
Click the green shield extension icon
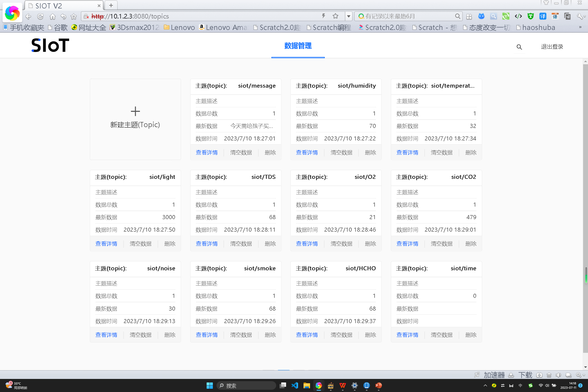click(530, 16)
